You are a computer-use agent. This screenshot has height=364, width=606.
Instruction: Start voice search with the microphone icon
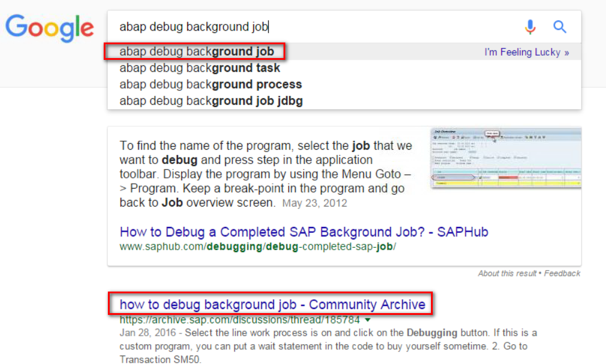530,26
